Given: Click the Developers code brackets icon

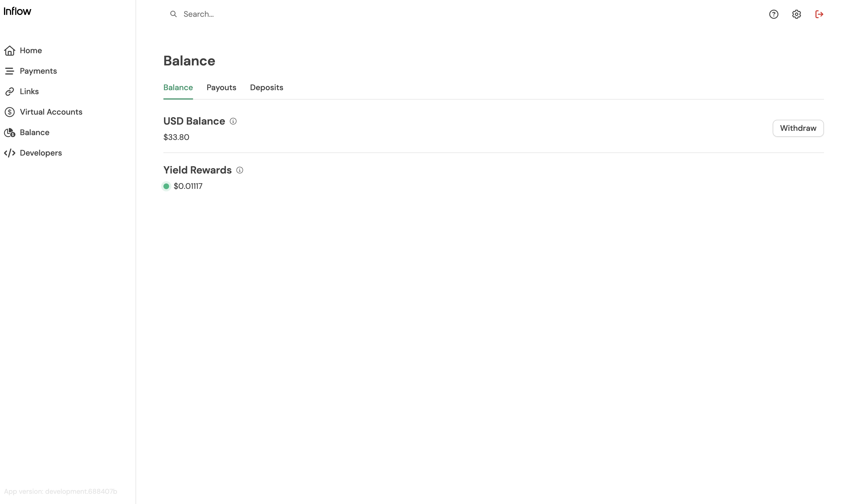Looking at the screenshot, I should click(9, 153).
